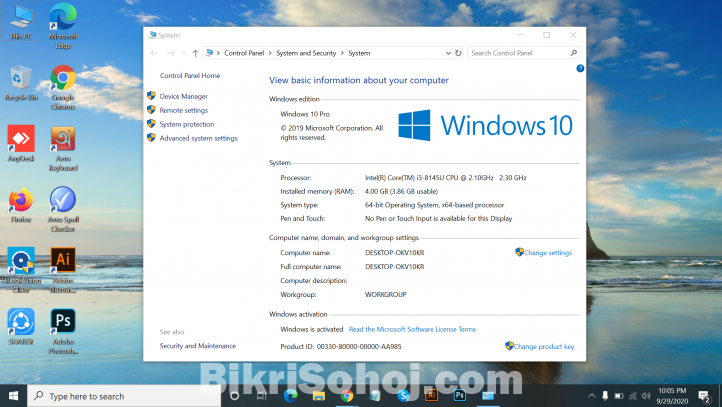Open Advanced system settings
The width and height of the screenshot is (722, 407).
198,138
